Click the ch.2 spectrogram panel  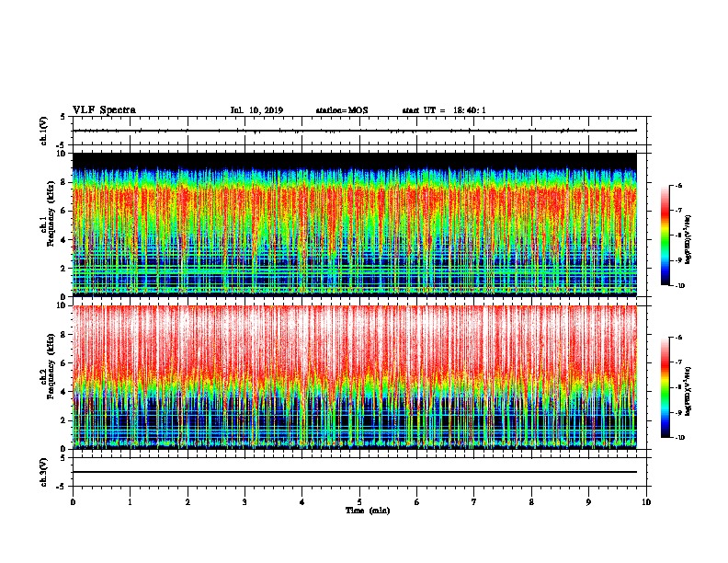(x=355, y=377)
